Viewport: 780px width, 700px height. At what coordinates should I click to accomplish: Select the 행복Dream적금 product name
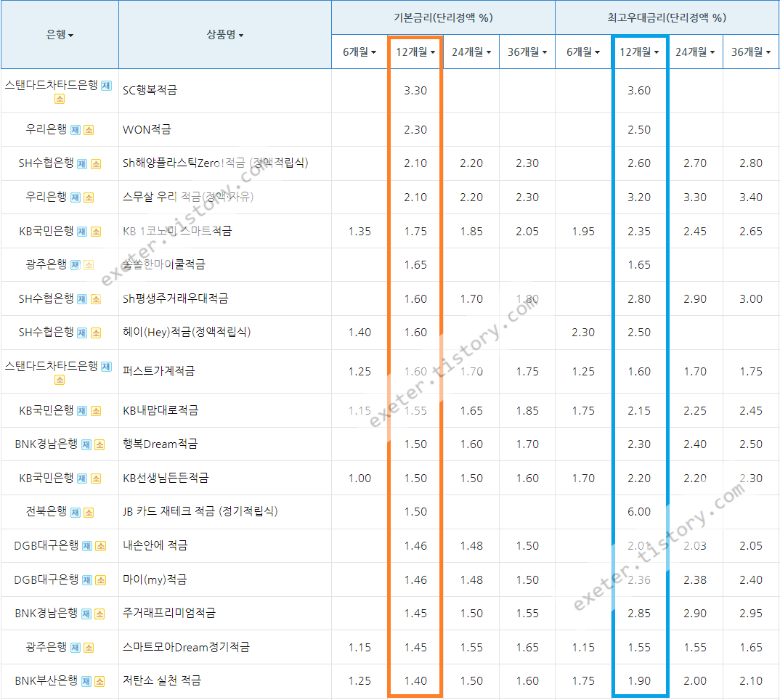tap(161, 444)
